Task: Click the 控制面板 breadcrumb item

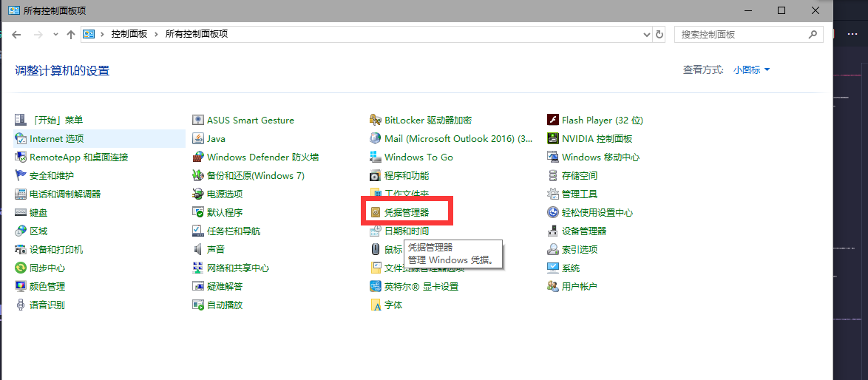Action: coord(129,35)
